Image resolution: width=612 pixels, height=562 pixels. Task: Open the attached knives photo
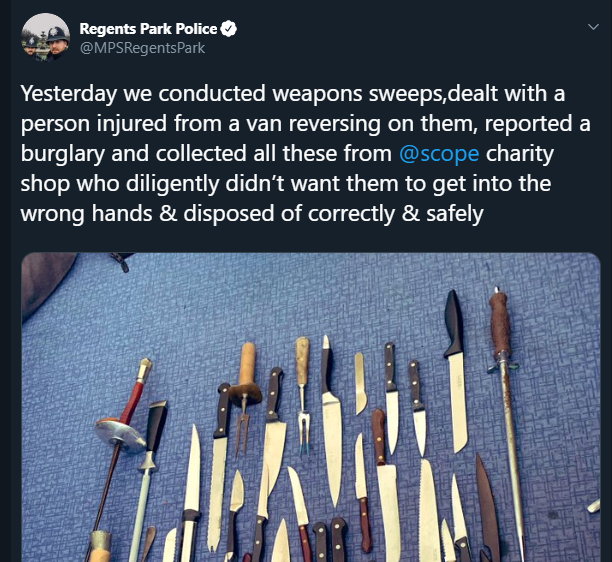click(x=311, y=407)
